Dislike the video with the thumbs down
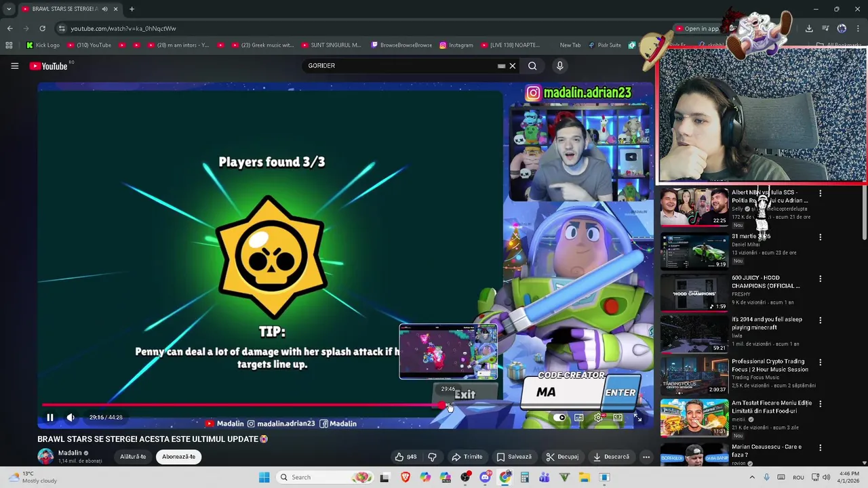Viewport: 868px width, 488px height. pyautogui.click(x=432, y=457)
